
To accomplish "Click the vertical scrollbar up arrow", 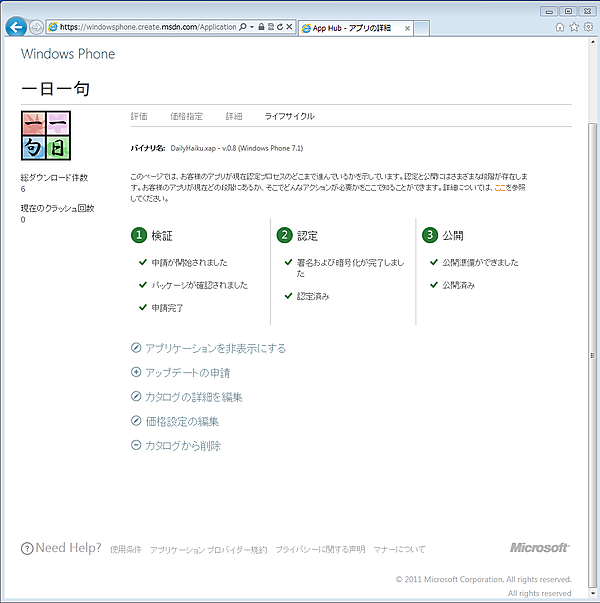I will [x=593, y=42].
